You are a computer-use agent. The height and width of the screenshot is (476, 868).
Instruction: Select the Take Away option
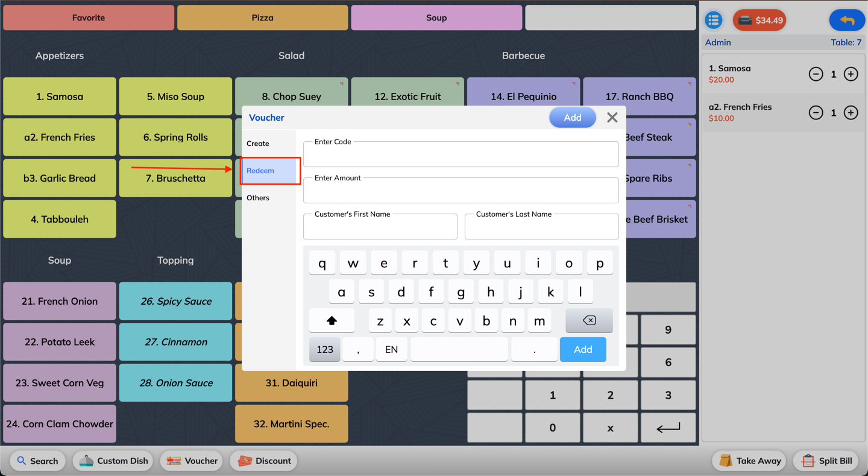750,461
